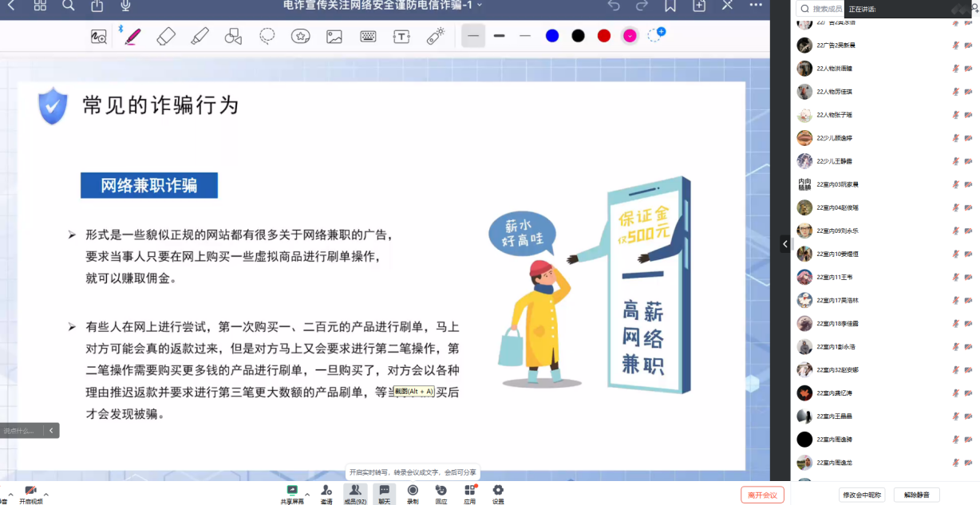
Task: Select the pink pen tool
Action: coord(132,36)
